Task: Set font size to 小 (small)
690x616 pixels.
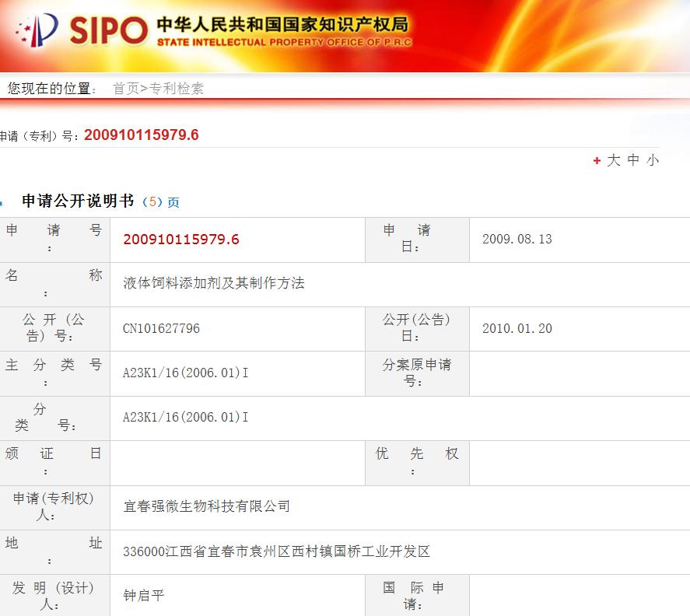Action: pyautogui.click(x=652, y=160)
